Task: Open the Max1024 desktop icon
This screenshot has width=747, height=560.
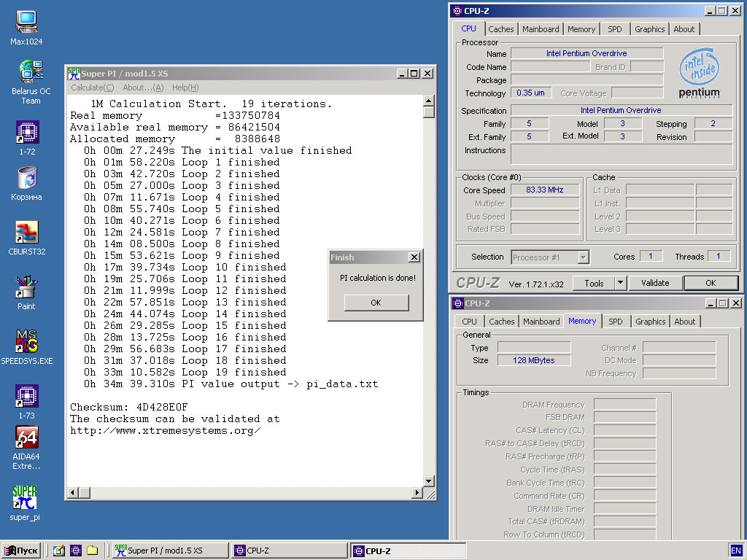Action: point(27,28)
